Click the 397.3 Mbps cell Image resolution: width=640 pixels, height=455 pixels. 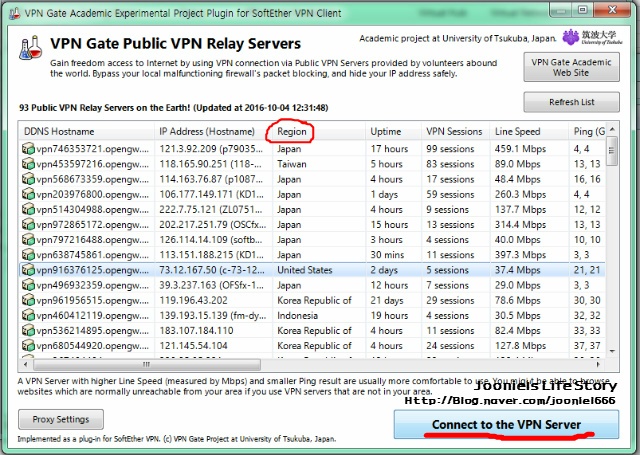coord(520,254)
